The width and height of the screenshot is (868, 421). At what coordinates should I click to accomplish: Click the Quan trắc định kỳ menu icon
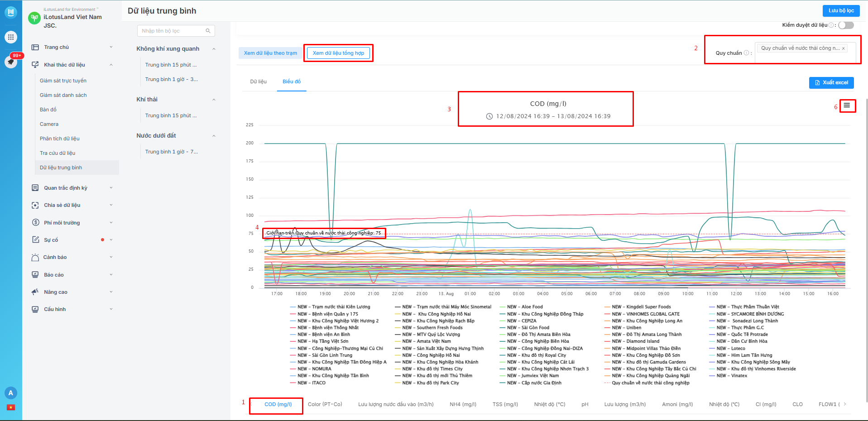[x=35, y=188]
